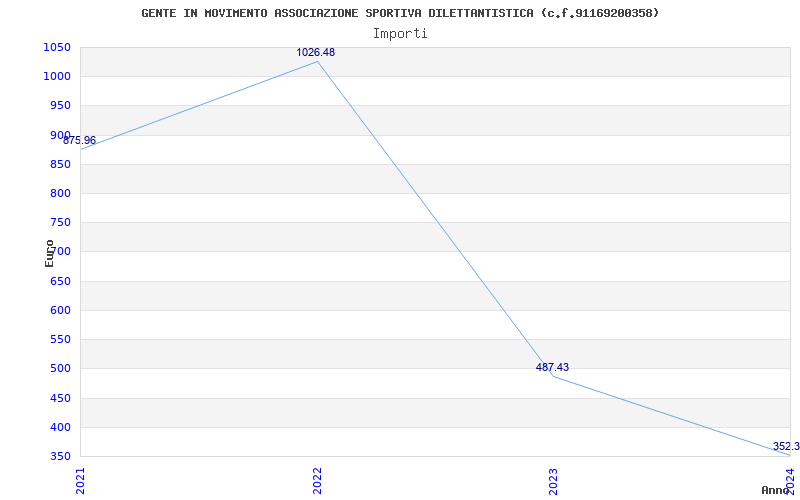This screenshot has height=500, width=800.
Task: Click the Anno x-axis title
Action: [x=776, y=490]
